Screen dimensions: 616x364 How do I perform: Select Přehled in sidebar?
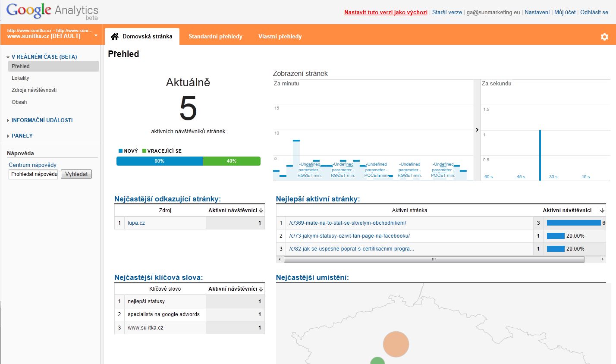(53, 66)
